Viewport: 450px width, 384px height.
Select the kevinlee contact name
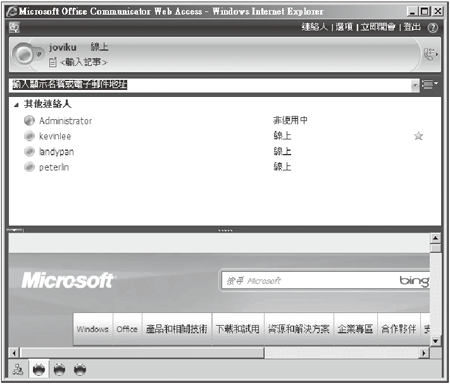(x=55, y=136)
